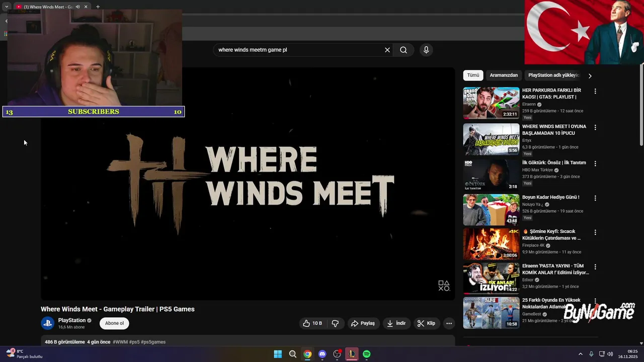Image resolution: width=644 pixels, height=362 pixels.
Task: Open Discord from the taskbar
Action: 322,354
